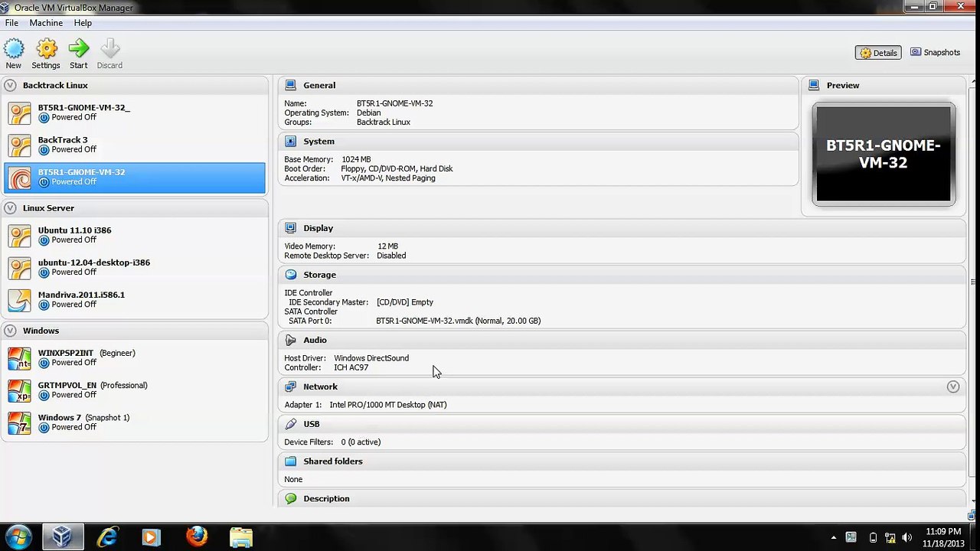Click the New virtual machine icon
Screen dimensions: 980x551
(14, 50)
